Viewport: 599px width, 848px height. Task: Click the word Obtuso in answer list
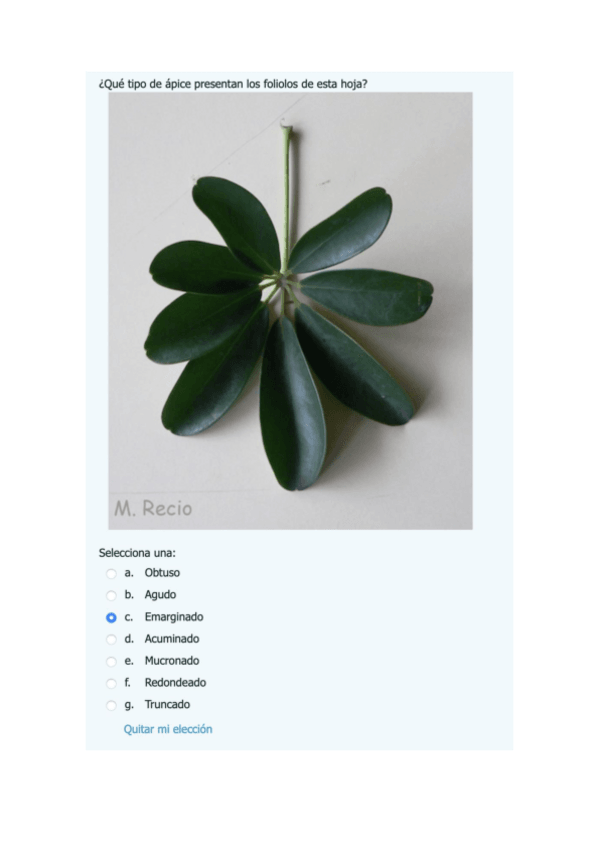[x=162, y=573]
